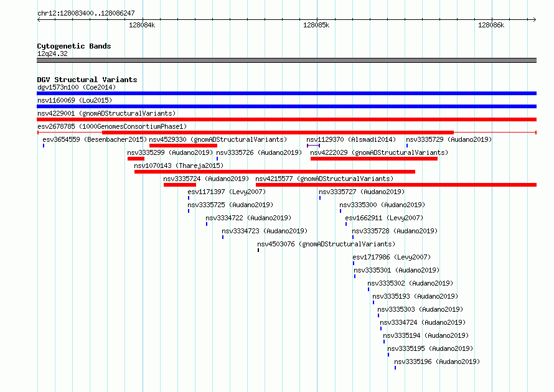554x392 pixels.
Task: Open nsv1129370 (Alsmadi2014) label
Action: (351, 139)
